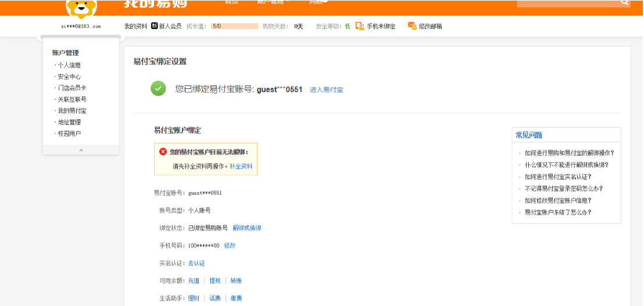Open FAQ 如何修改易付宝账户信息
Image resolution: width=644 pixels, height=306 pixels.
(558, 200)
